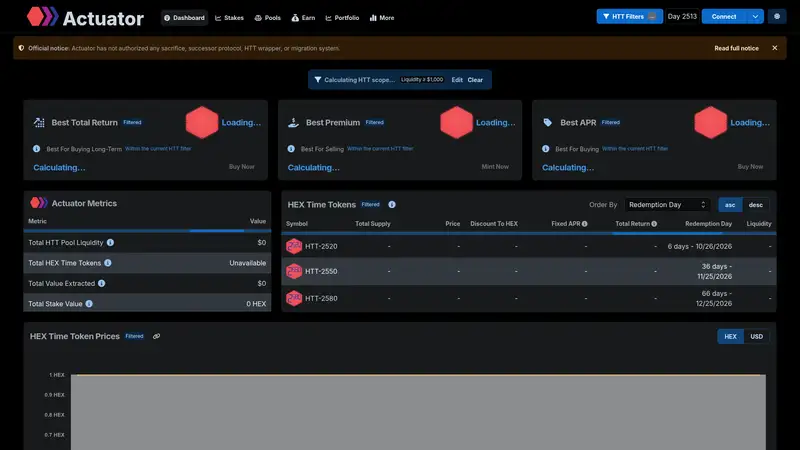Click info icon for Total HTT Pool Liquidity
Viewport: 800px width, 450px height.
(x=110, y=242)
